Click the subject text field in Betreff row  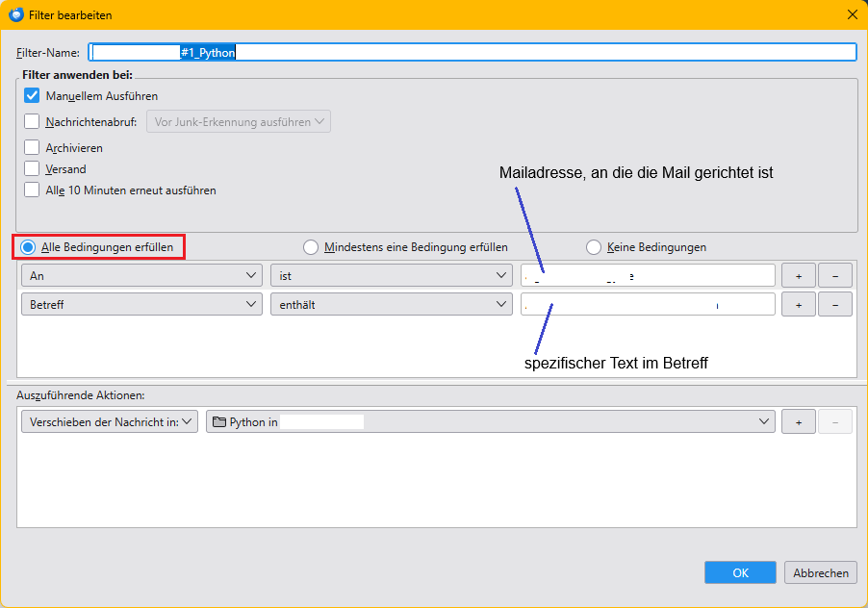pyautogui.click(x=648, y=304)
